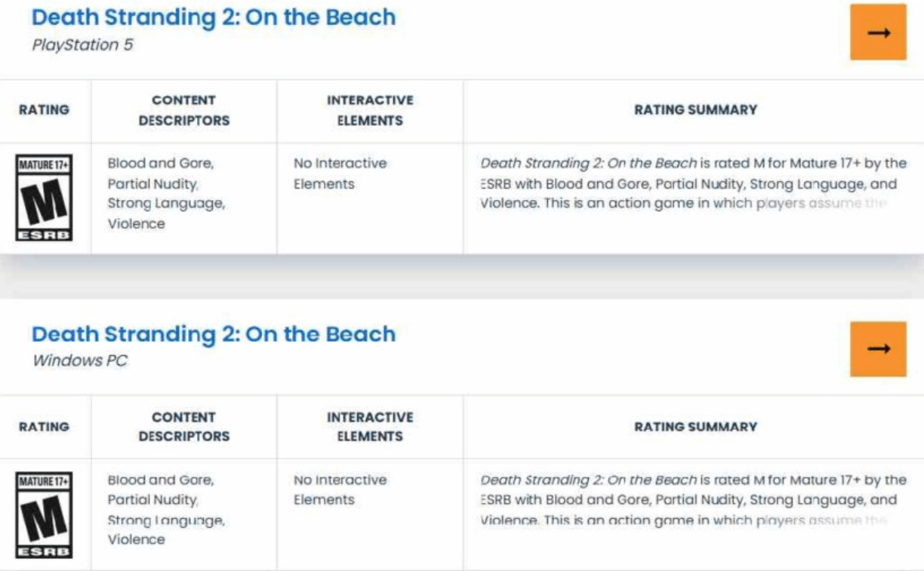Click the rating summary paragraph in Windows PC entry
Screen dimensions: 924x571
[693, 499]
